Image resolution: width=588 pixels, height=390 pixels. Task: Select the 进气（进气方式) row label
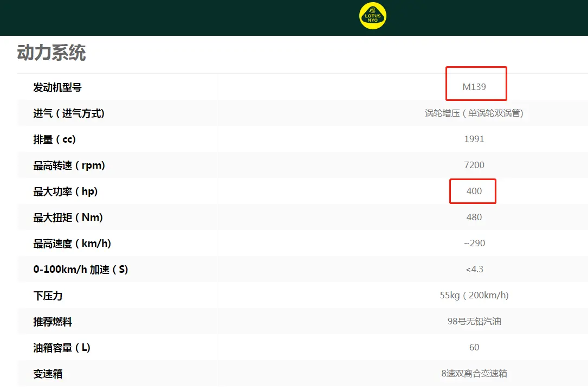point(69,113)
